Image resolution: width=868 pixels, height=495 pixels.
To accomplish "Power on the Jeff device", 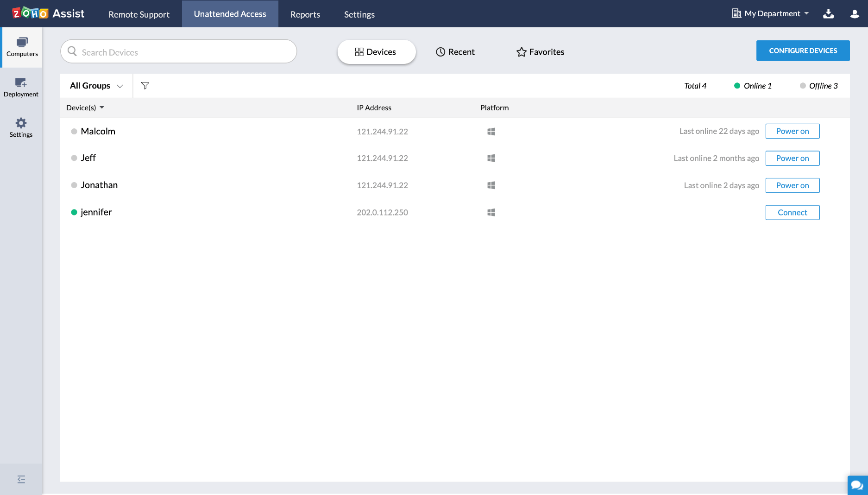I will coord(792,158).
